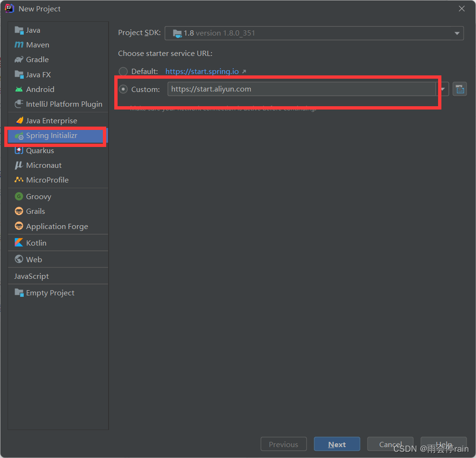Select Web label in the list
Viewport: 476px width, 458px height.
(x=34, y=259)
